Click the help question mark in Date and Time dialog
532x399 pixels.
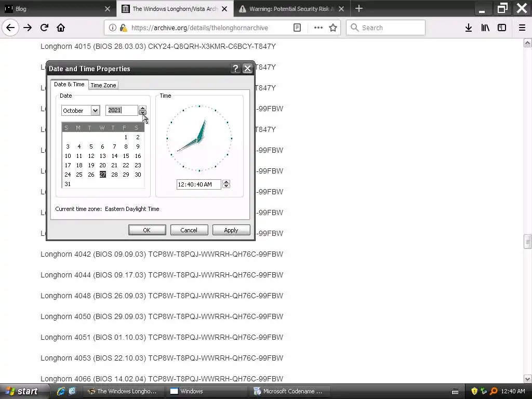click(x=235, y=69)
